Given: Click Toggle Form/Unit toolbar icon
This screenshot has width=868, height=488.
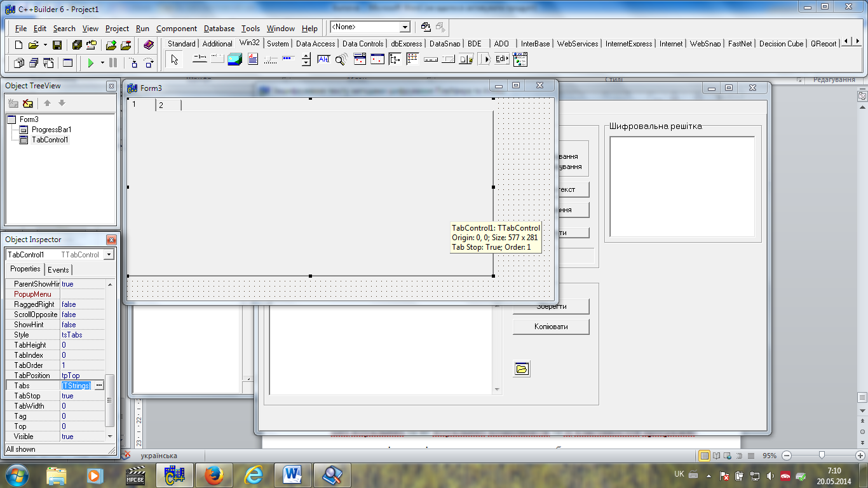Looking at the screenshot, I should point(48,63).
